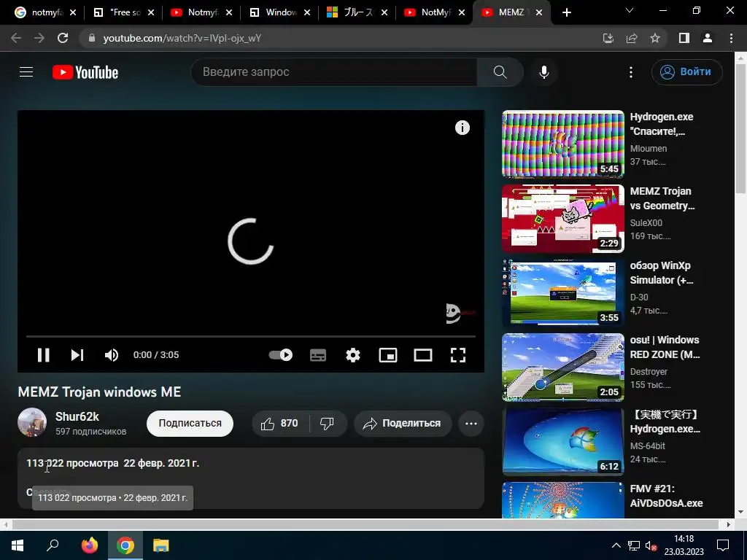Viewport: 747px width, 560px height.
Task: Share this page from address bar
Action: click(x=632, y=38)
